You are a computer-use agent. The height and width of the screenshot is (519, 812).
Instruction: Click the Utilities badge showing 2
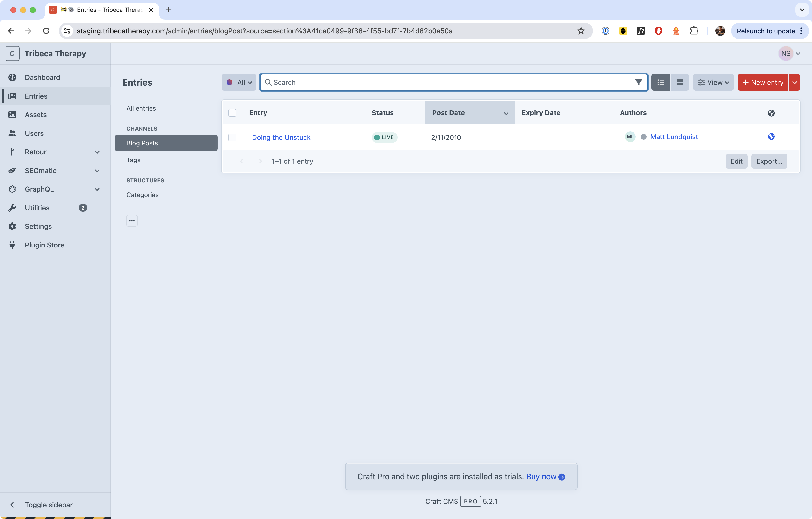pyautogui.click(x=83, y=208)
